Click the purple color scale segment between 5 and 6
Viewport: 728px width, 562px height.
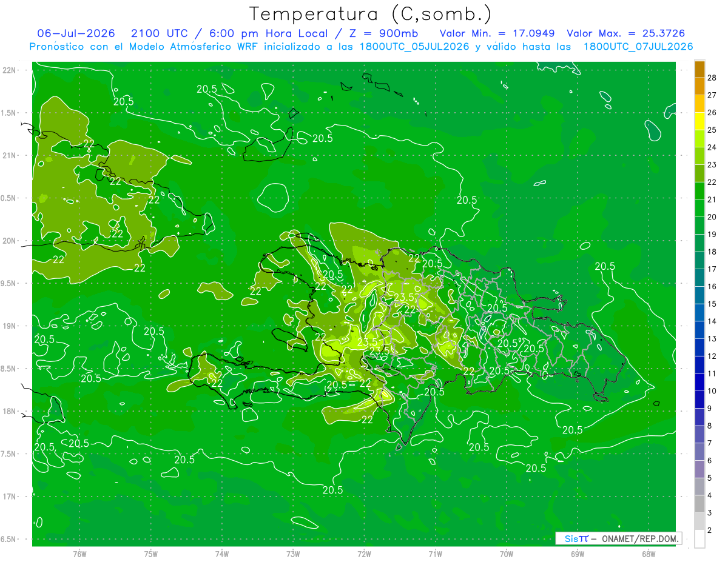click(699, 469)
